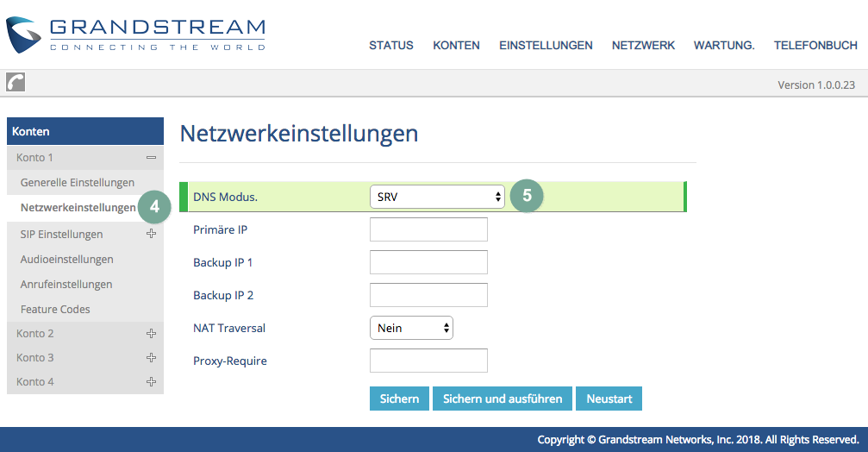Screen dimensions: 868x452
Task: Focus the Primäre IP input field
Action: pos(428,229)
